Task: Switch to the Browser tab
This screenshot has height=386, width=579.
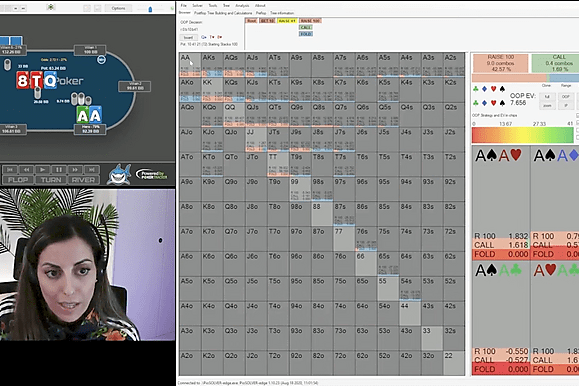Action: 185,13
